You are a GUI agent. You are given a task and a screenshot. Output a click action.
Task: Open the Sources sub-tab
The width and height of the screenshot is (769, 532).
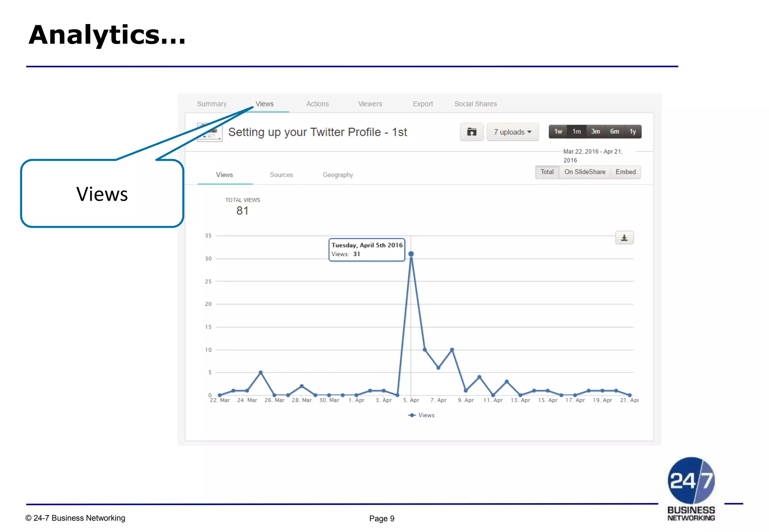pos(281,175)
